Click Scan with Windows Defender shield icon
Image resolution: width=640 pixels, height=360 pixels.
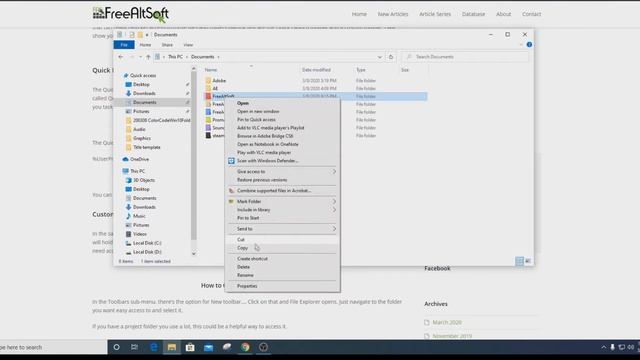[231, 161]
